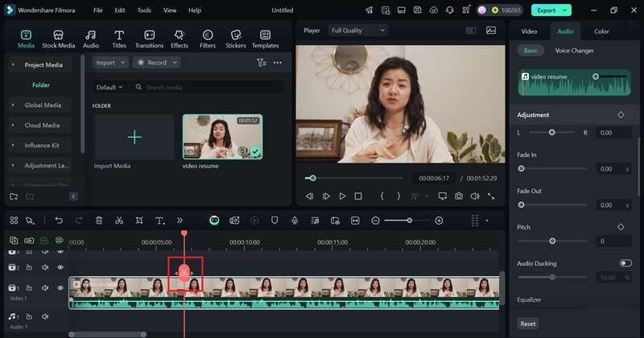Open the Titles tab
644x338 pixels.
pyautogui.click(x=119, y=39)
